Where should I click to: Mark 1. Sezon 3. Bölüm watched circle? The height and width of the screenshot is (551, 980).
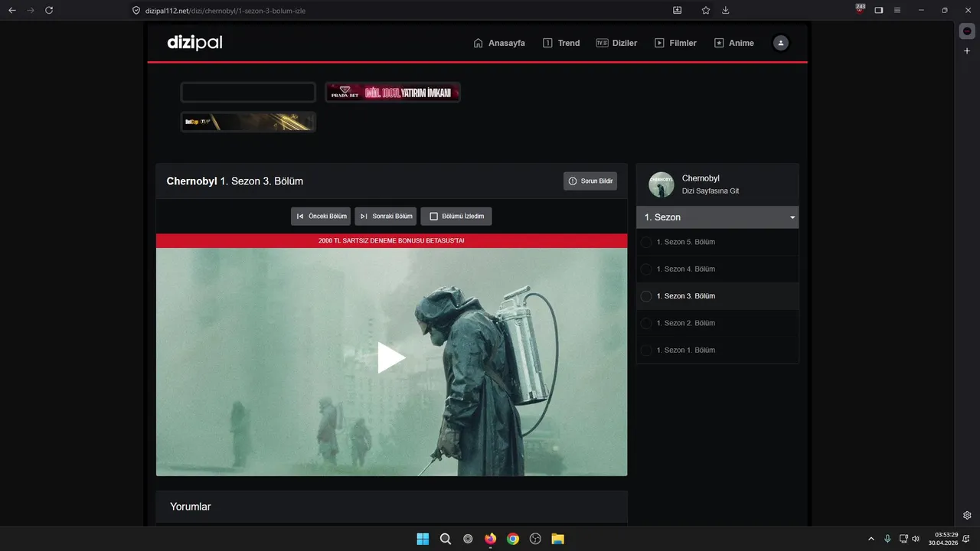coord(646,296)
